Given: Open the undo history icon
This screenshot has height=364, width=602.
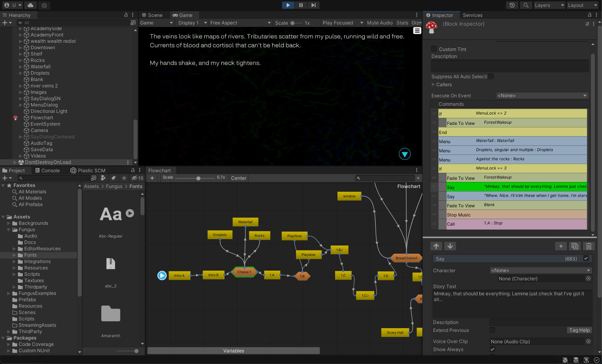Looking at the screenshot, I should (x=512, y=5).
